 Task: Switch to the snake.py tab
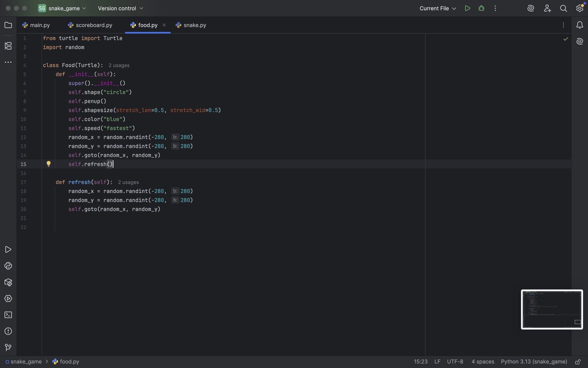click(x=191, y=25)
